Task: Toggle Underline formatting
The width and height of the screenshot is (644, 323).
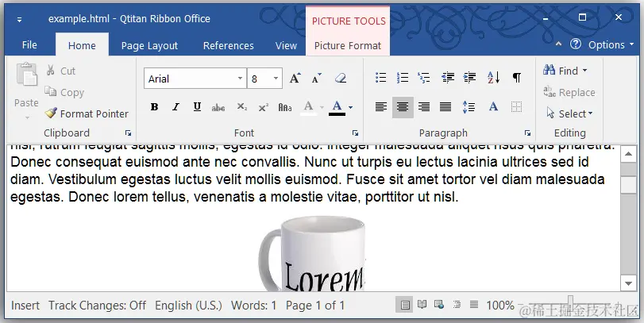Action: pyautogui.click(x=197, y=107)
